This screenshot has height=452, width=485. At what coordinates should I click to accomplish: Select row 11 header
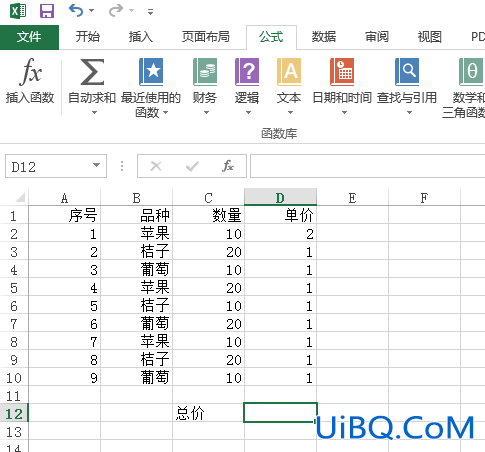click(14, 396)
